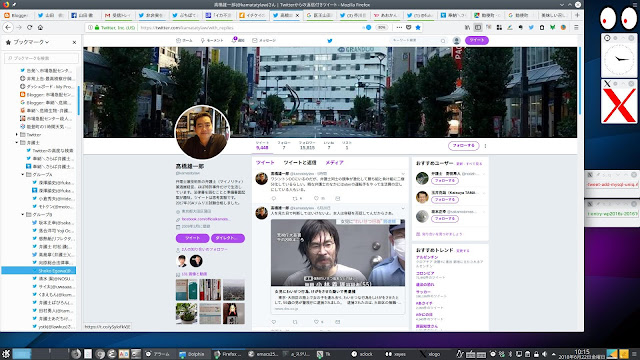Switch to the Gmail tab
Viewport: 640px width, 360px height.
[x=118, y=15]
